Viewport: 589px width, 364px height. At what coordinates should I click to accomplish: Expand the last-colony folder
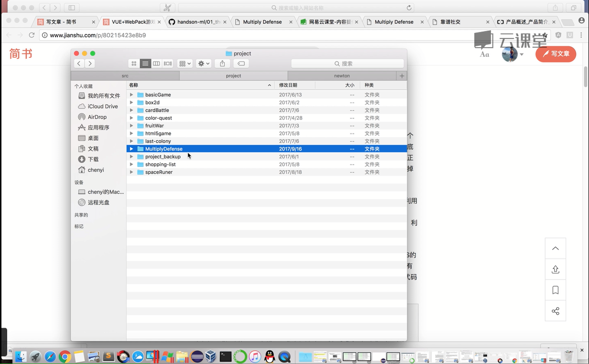pyautogui.click(x=131, y=141)
